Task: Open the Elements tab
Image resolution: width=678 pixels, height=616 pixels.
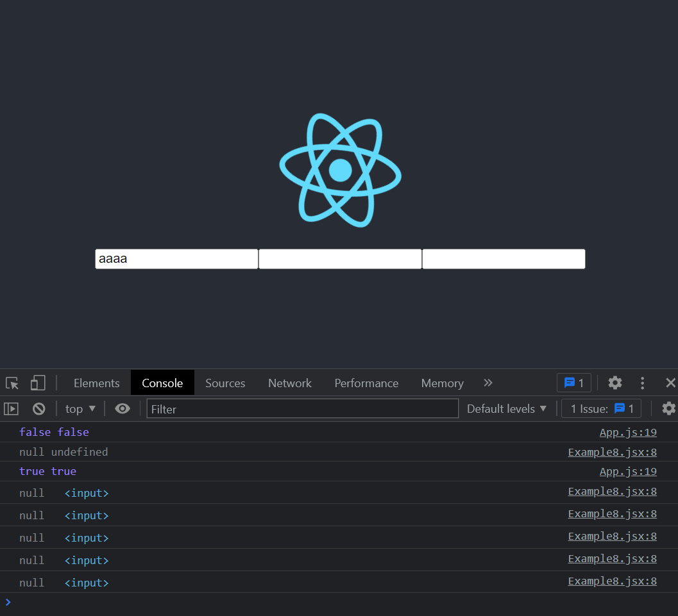Action: [96, 383]
